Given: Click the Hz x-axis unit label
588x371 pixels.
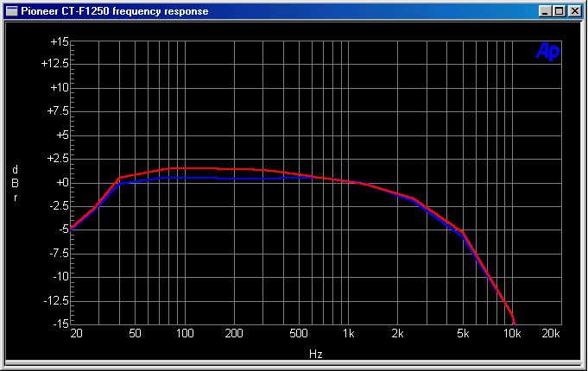Looking at the screenshot, I should [x=316, y=354].
